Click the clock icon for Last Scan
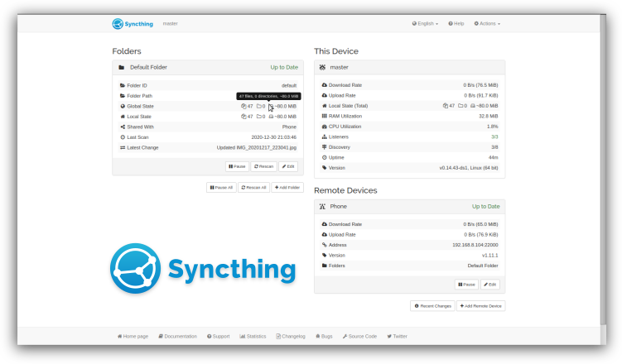Viewport: 622px width, 364px height. tap(123, 137)
